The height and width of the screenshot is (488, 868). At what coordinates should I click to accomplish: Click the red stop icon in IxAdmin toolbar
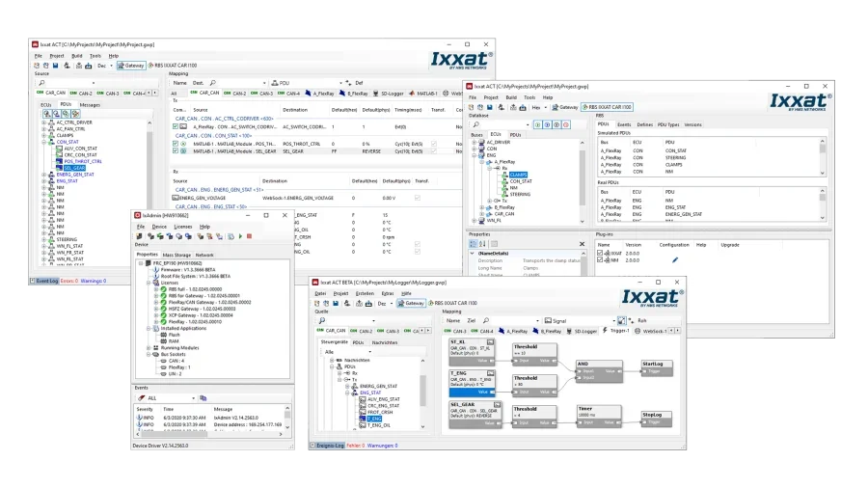[x=249, y=236]
